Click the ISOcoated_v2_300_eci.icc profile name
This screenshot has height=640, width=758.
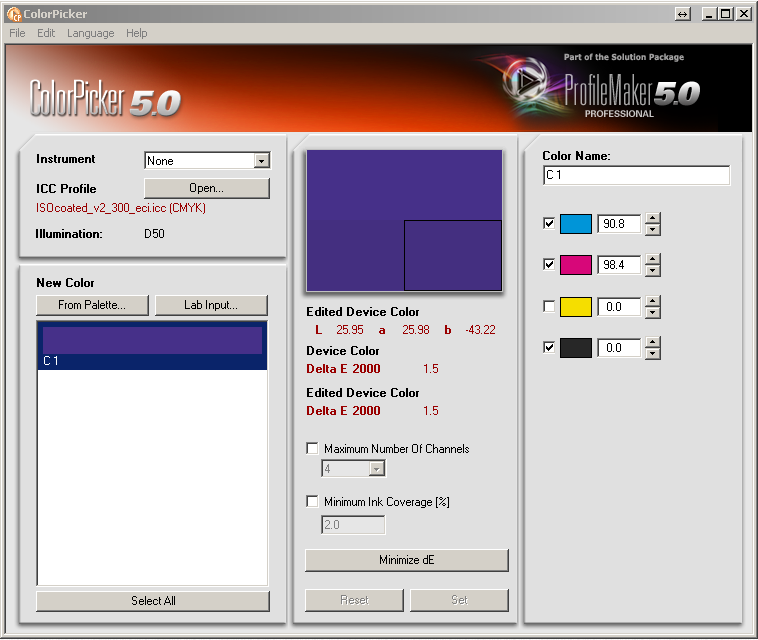click(120, 208)
